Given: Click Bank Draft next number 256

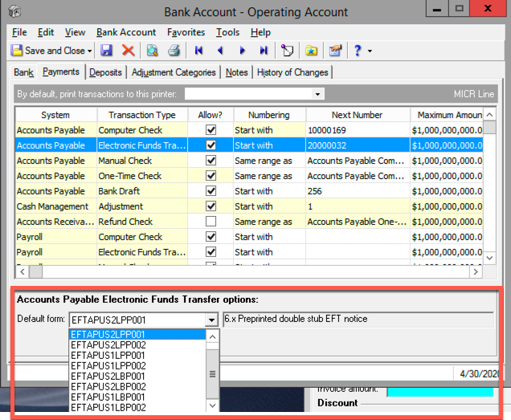Looking at the screenshot, I should click(358, 191).
